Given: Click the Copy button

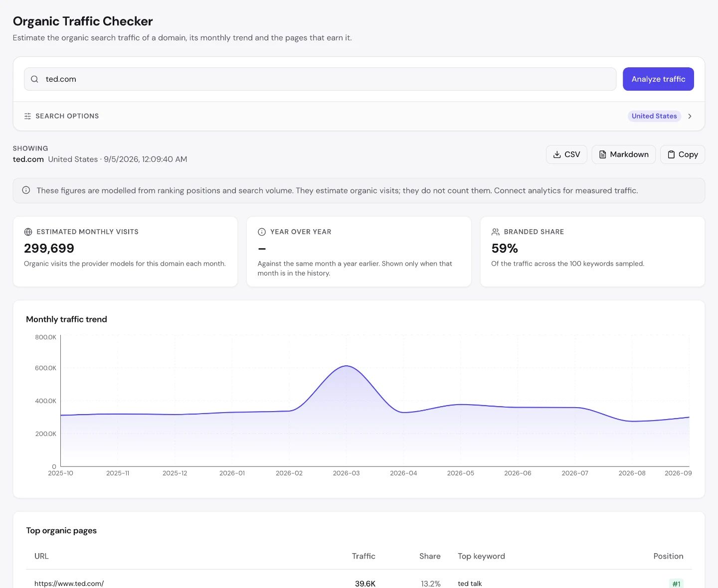Looking at the screenshot, I should point(682,154).
